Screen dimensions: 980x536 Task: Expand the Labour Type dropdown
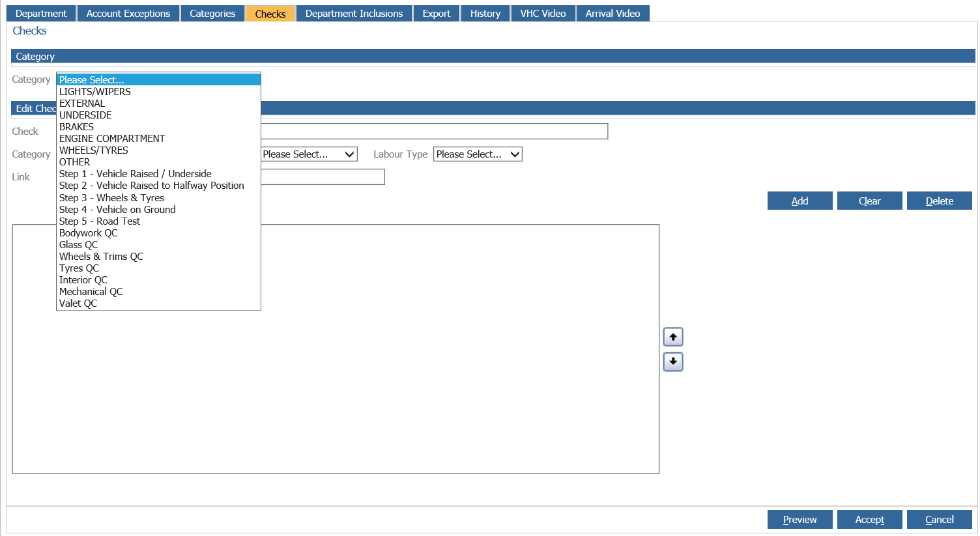point(478,154)
